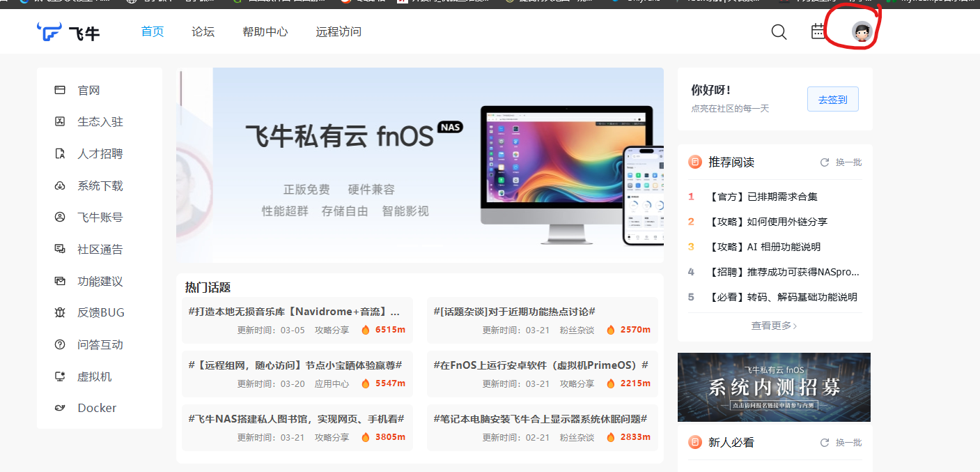Open the 在FnOS上运行安卓软件 PrimeOS topic

point(541,365)
